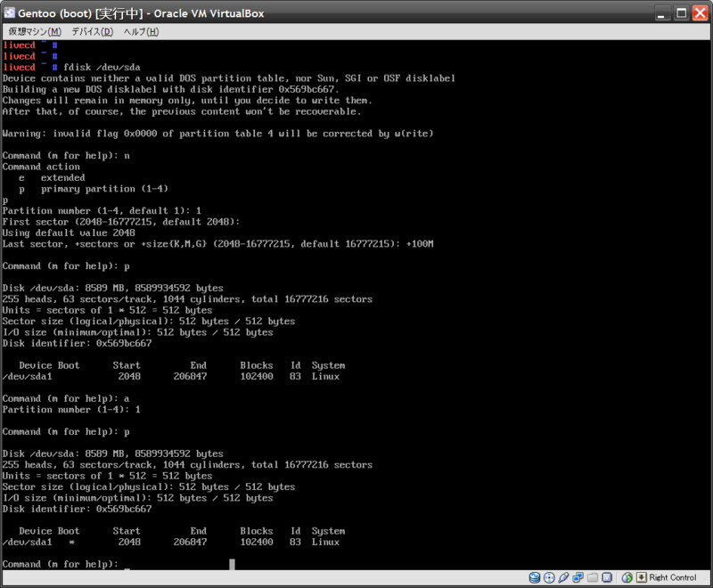Click the 'Partition number (1-4): 1' line
The height and width of the screenshot is (588, 713).
coord(71,410)
